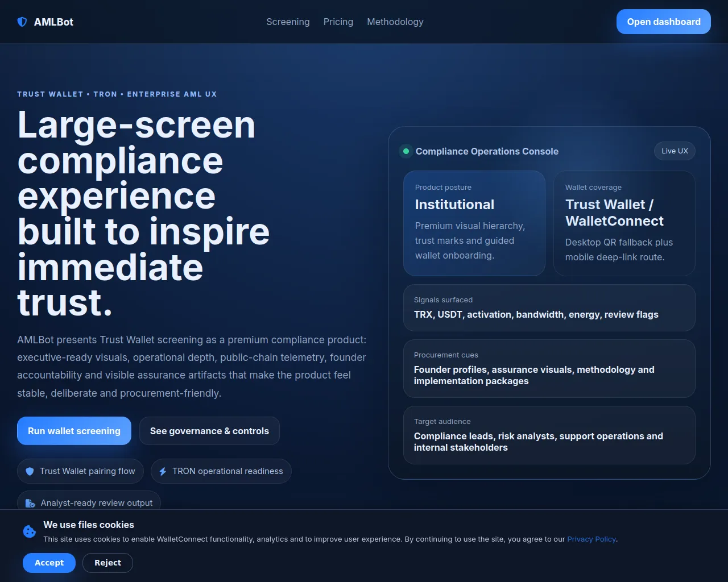Screen dimensions: 728x582
Task: Accept the cookies
Action: pyautogui.click(x=49, y=563)
